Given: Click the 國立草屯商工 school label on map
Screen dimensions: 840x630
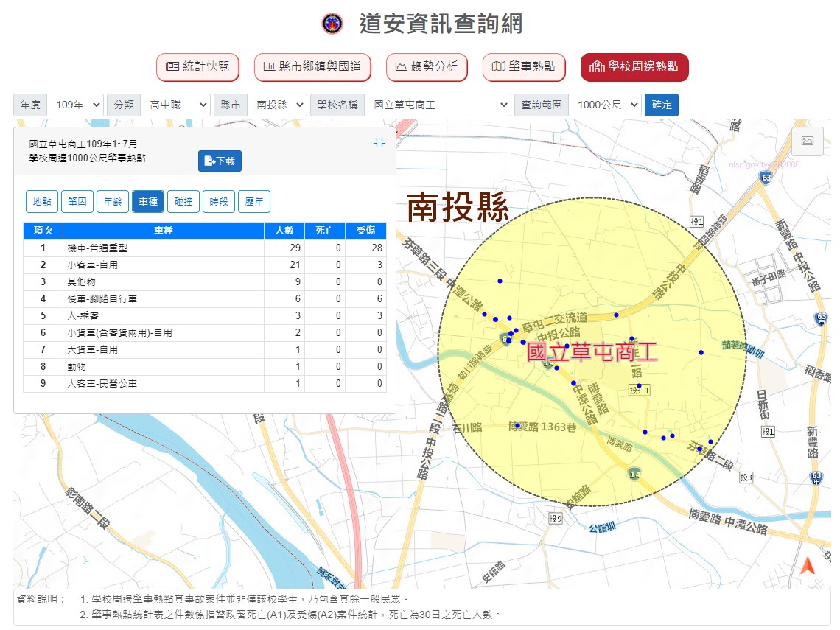Looking at the screenshot, I should coord(592,352).
